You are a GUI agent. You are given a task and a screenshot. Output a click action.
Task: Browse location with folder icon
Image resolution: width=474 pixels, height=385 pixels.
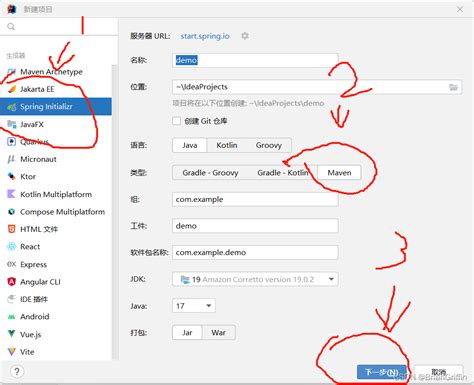pyautogui.click(x=453, y=87)
